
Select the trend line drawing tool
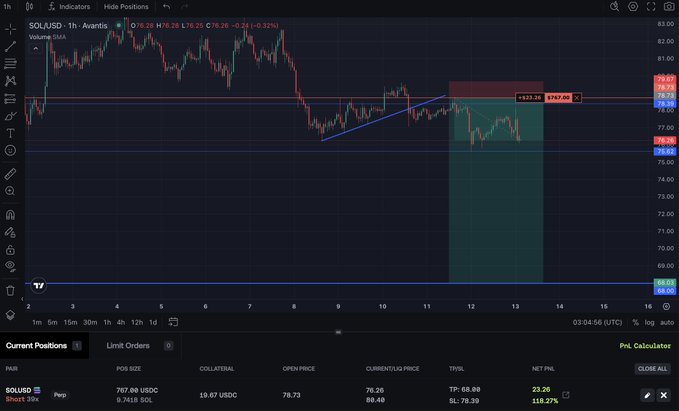[x=10, y=46]
